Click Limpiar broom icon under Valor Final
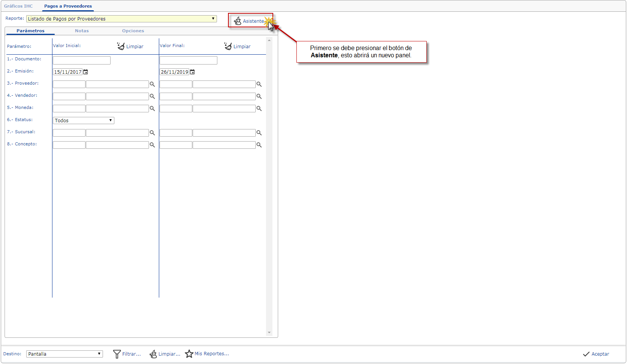This screenshot has width=627, height=364. click(228, 46)
